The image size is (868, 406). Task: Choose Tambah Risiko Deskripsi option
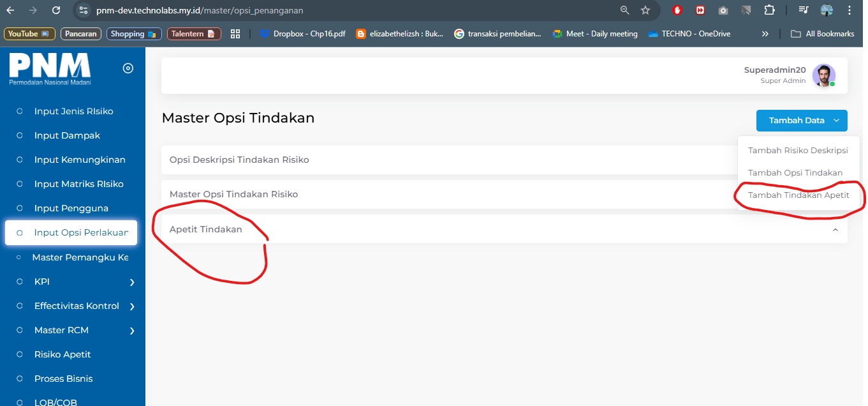coord(798,151)
